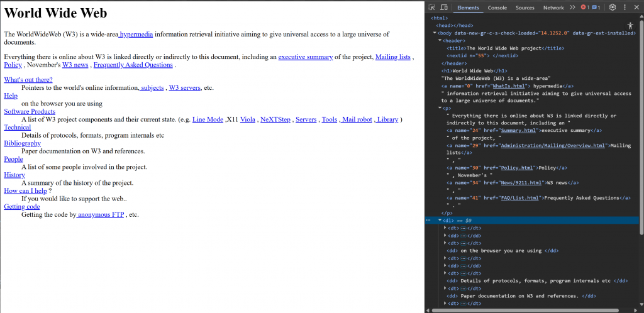Open the hypermedia link on the page
644x313 pixels.
(136, 35)
